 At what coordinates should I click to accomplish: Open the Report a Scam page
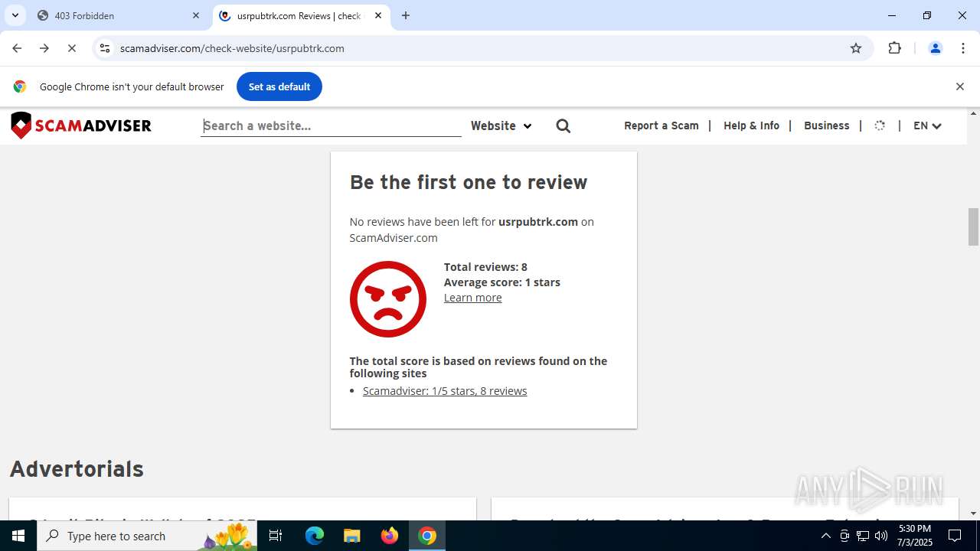pos(661,126)
